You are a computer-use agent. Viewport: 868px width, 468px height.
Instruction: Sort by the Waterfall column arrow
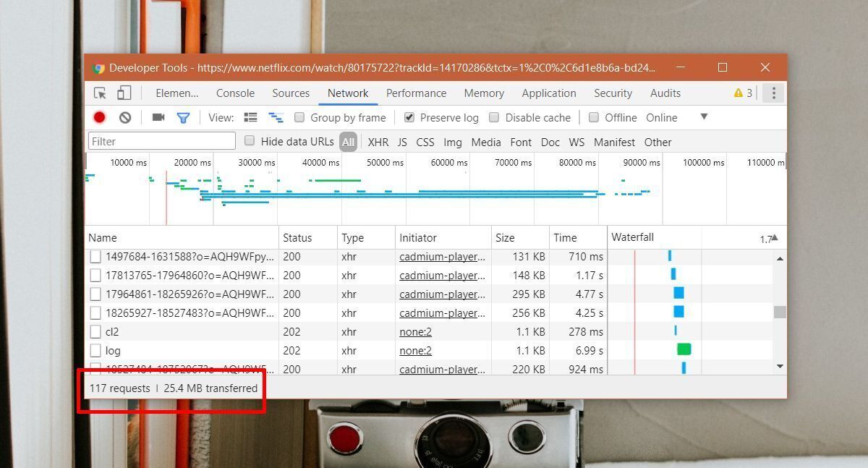[x=775, y=238]
